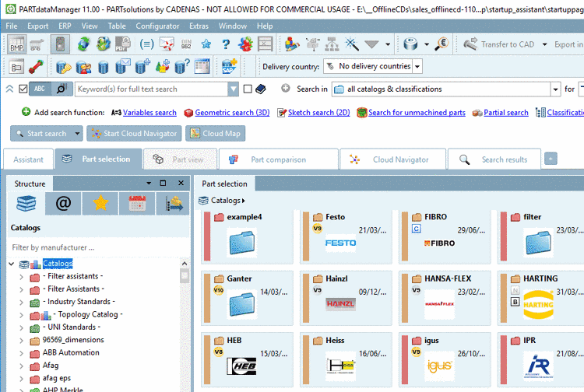
Task: Click the euro magnifier price search icon
Action: point(442,44)
